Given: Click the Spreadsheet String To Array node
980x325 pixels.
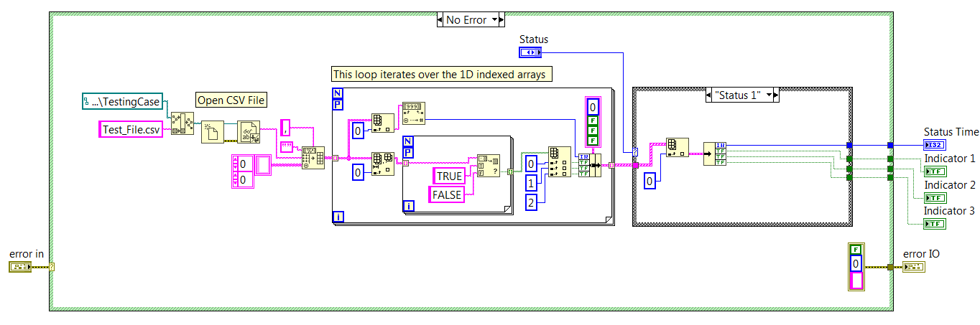Looking at the screenshot, I should (x=313, y=157).
